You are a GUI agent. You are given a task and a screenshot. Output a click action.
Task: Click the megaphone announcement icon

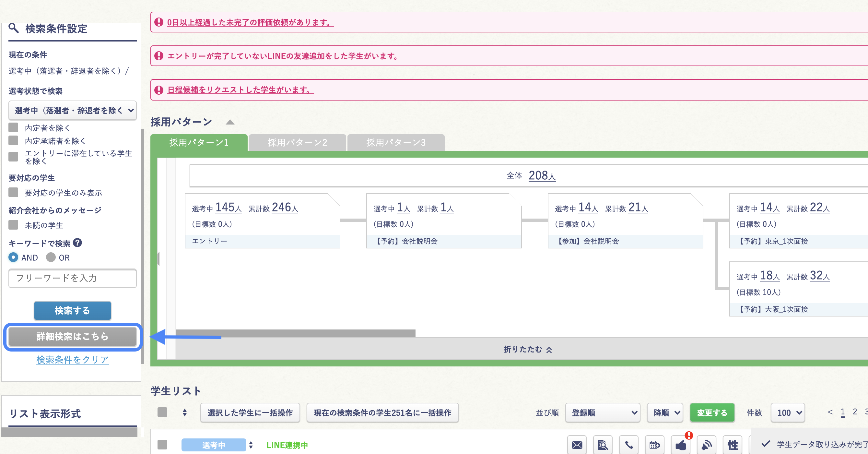click(x=707, y=445)
